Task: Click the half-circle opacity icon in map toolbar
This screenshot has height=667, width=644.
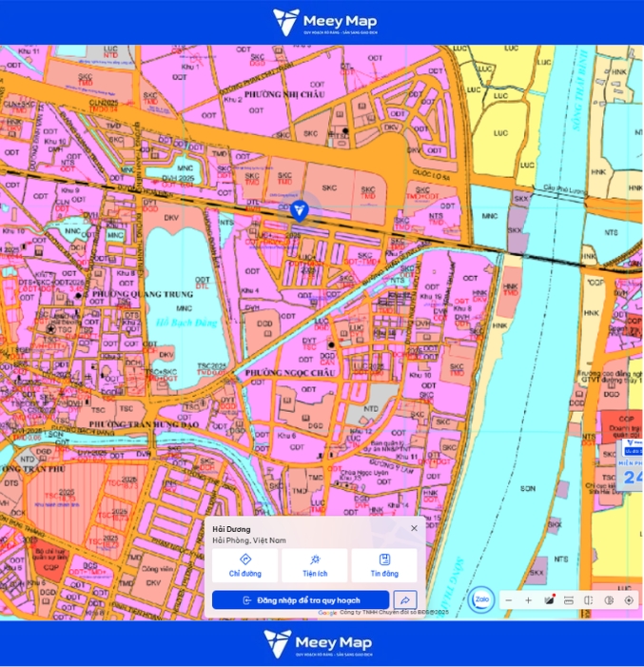Action: tap(609, 600)
